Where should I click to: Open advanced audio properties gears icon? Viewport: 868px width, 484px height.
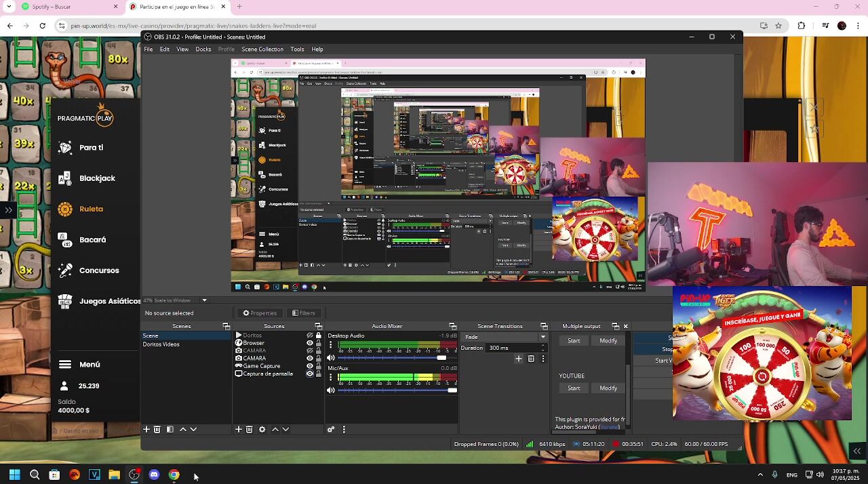tap(331, 429)
